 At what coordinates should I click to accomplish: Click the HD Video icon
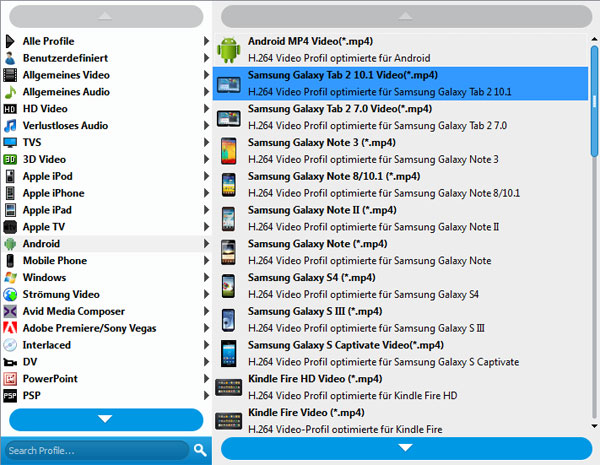pos(10,109)
